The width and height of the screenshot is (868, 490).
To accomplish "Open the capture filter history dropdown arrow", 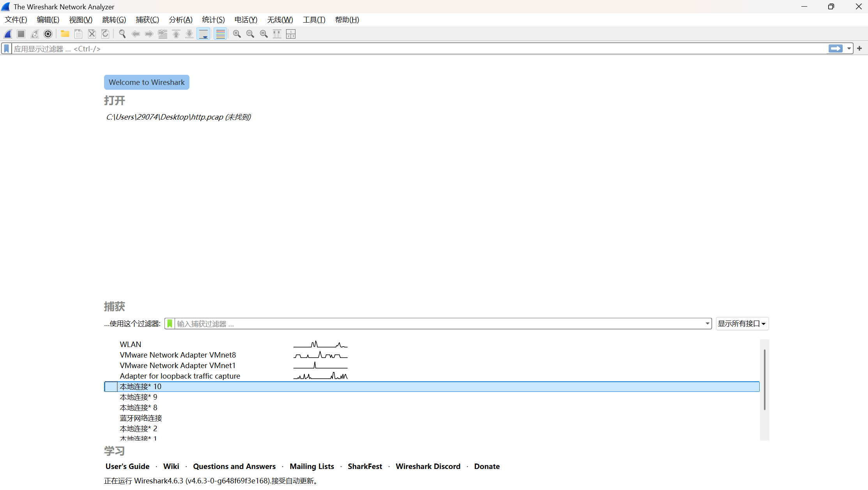I will 707,324.
